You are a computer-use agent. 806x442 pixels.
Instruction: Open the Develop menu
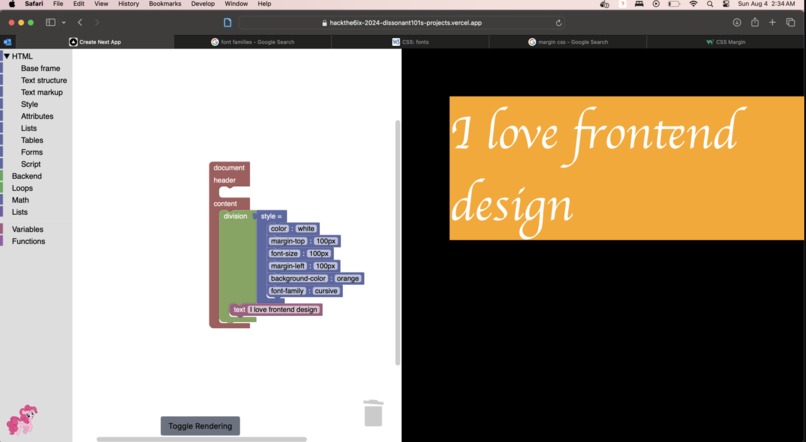[203, 4]
